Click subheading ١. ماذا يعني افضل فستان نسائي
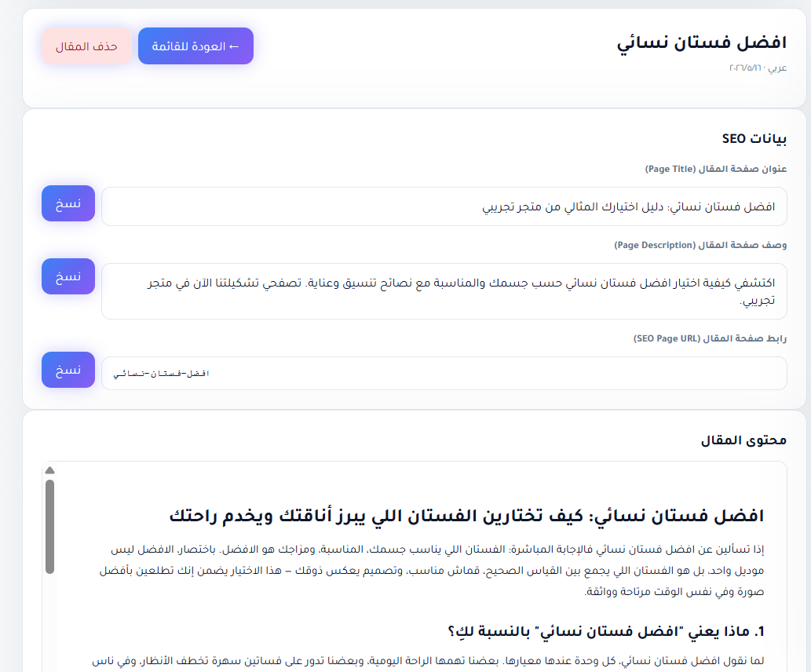The image size is (811, 672). click(605, 631)
